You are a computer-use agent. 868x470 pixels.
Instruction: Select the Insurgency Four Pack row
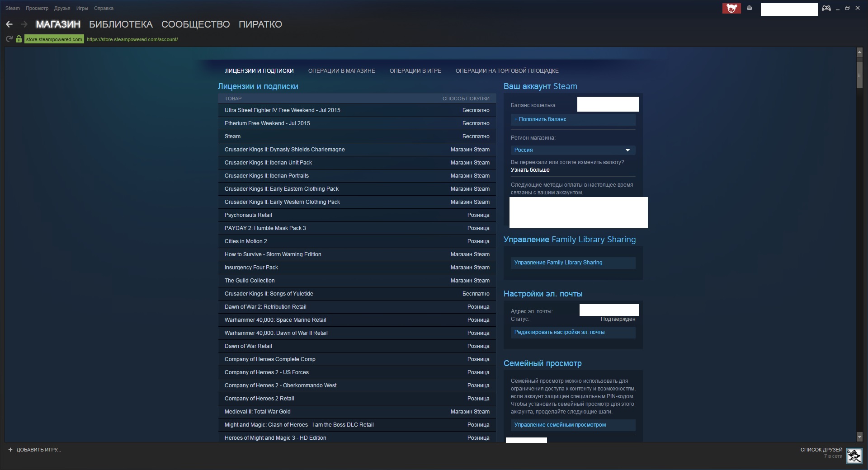(357, 268)
